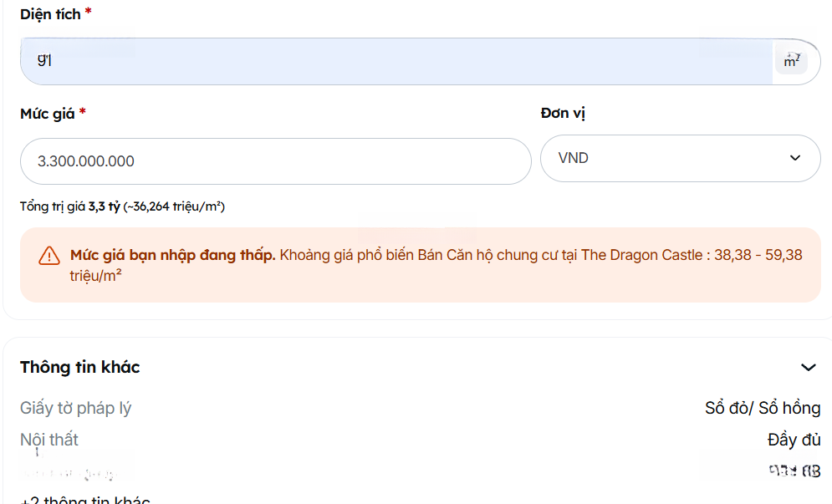Click the m² unit badge in area field
The height and width of the screenshot is (504, 832).
point(791,61)
